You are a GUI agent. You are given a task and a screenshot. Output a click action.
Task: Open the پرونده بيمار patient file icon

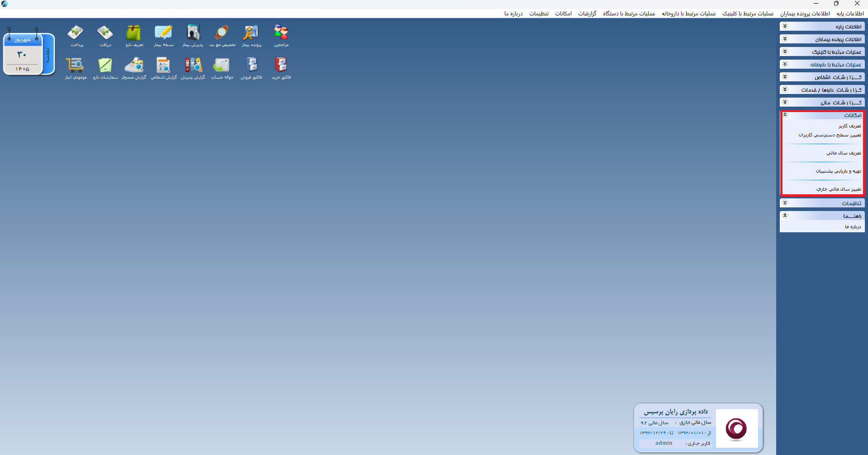point(251,36)
